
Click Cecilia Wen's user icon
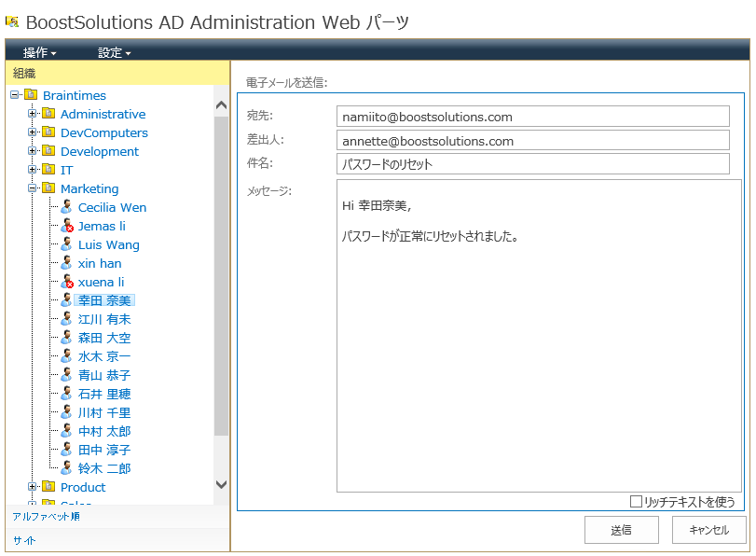pos(66,206)
